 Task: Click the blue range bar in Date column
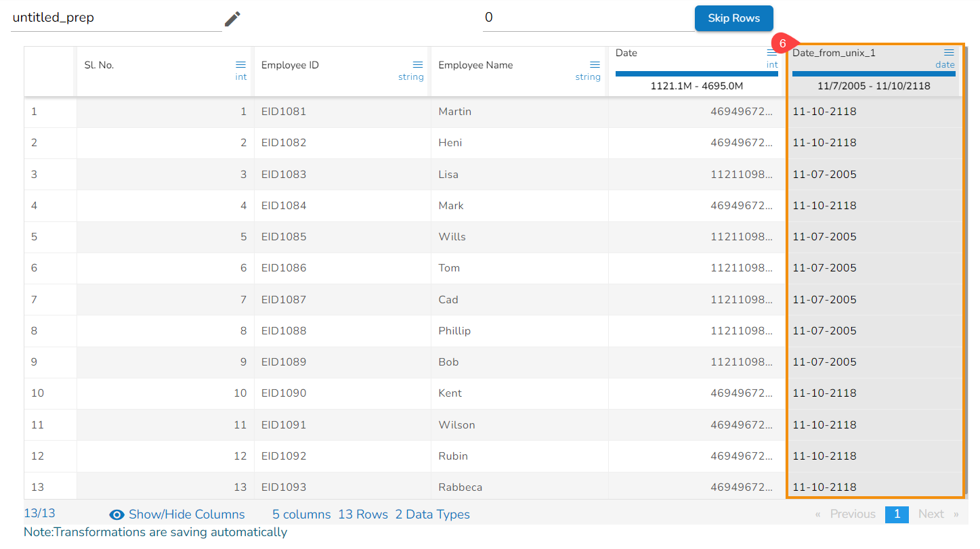pyautogui.click(x=696, y=74)
